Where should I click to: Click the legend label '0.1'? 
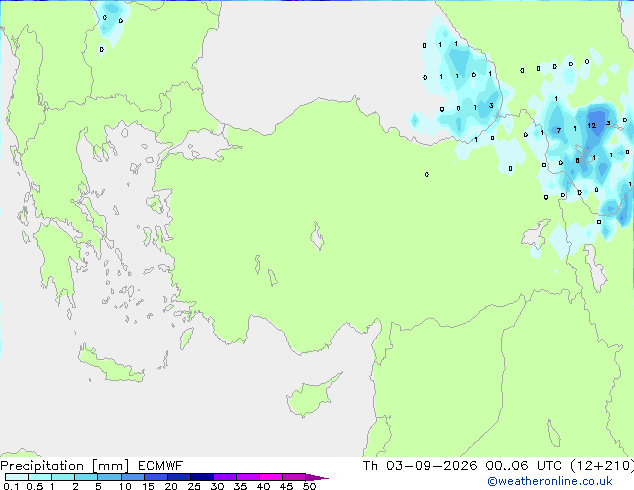[x=11, y=486]
